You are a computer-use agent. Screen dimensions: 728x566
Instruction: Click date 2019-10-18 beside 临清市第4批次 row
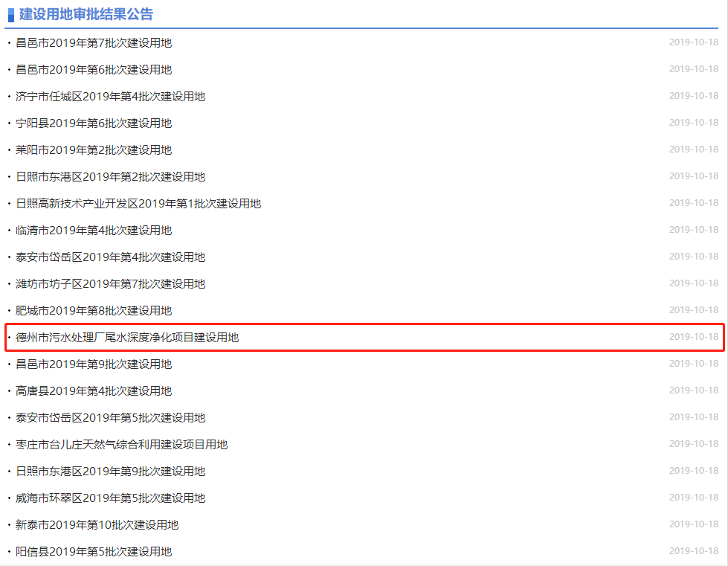click(694, 230)
